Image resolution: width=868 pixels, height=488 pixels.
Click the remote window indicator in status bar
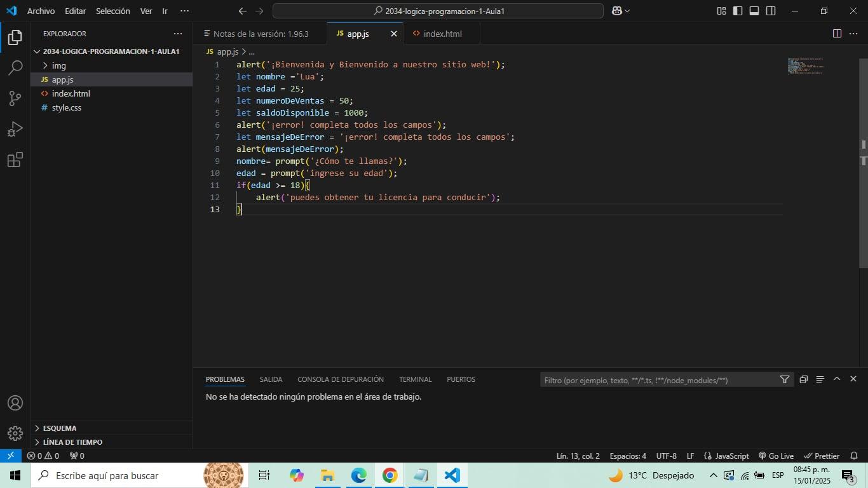point(11,456)
